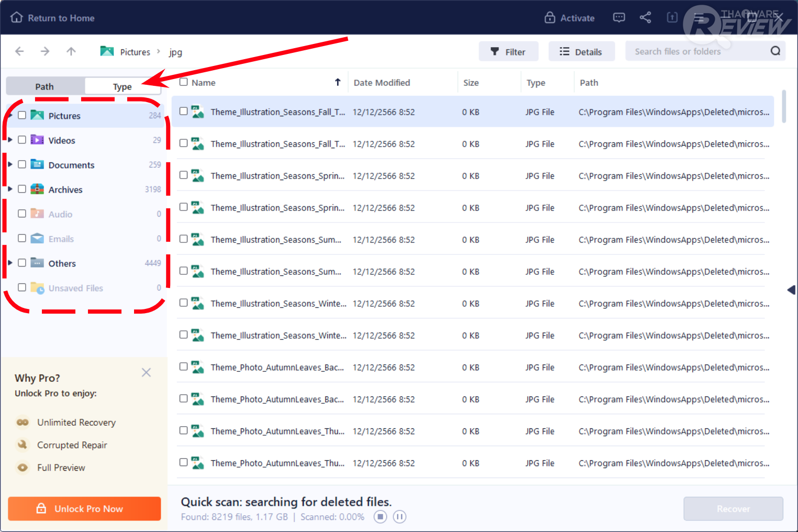Click the Activate button
The width and height of the screenshot is (798, 532).
[x=569, y=18]
